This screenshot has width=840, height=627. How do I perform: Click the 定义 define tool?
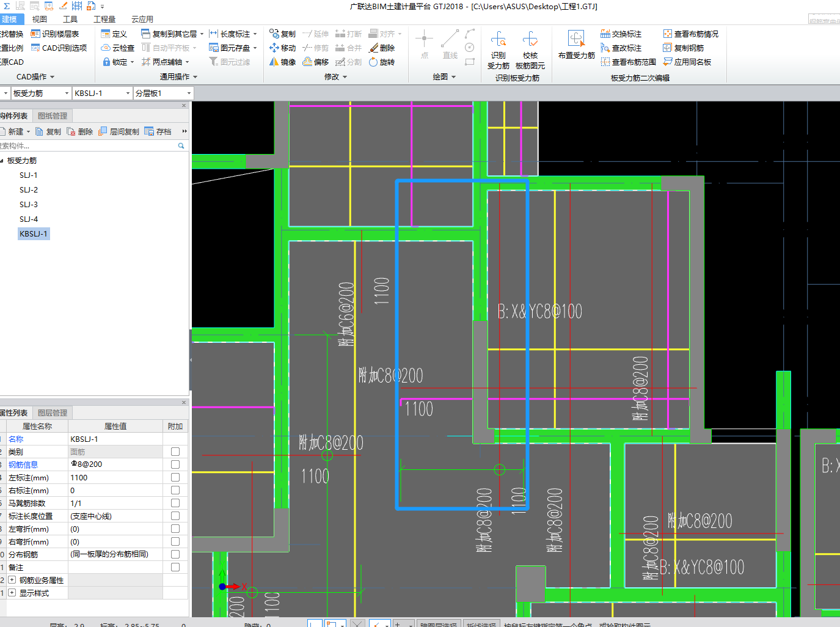point(114,34)
